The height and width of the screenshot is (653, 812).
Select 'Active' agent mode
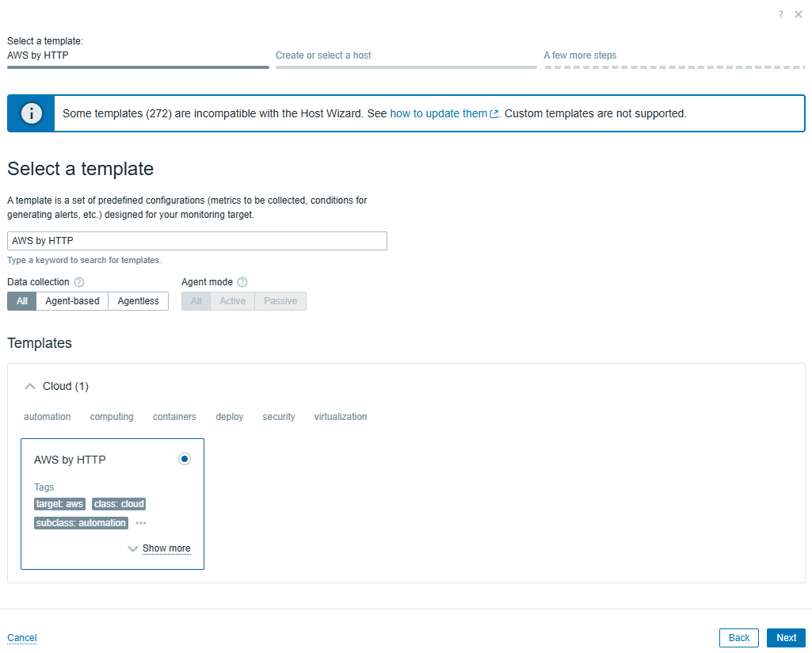coord(233,301)
